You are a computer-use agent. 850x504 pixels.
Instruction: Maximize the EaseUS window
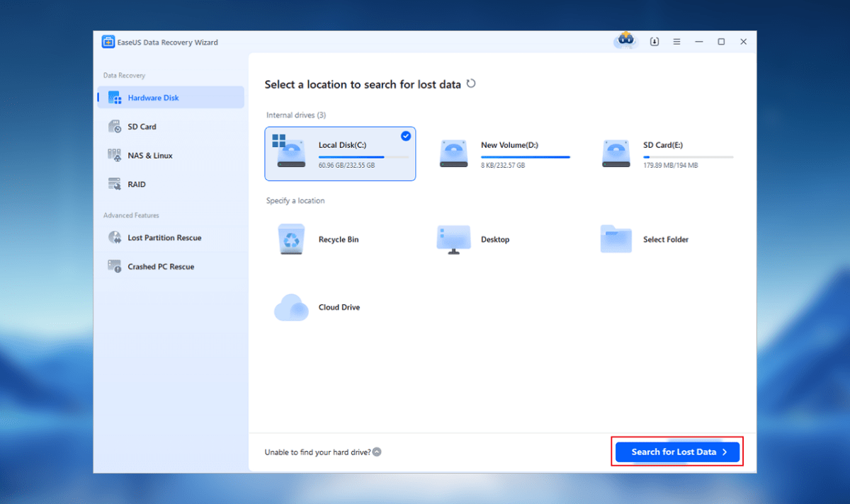point(721,42)
